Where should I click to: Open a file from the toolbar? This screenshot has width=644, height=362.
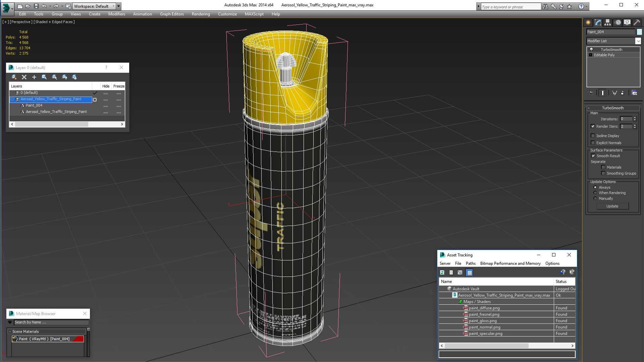28,6
